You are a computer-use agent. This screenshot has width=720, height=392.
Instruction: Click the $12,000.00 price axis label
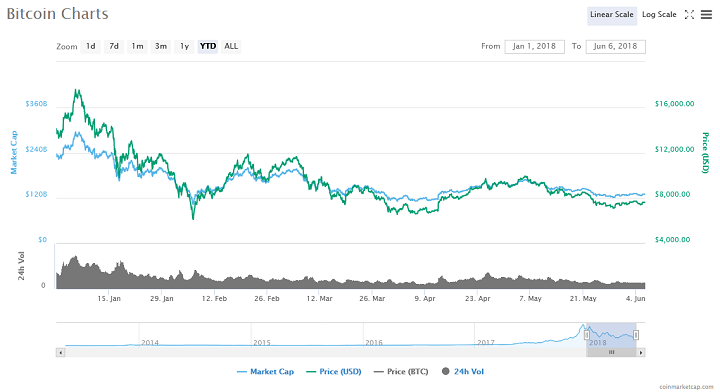(675, 149)
